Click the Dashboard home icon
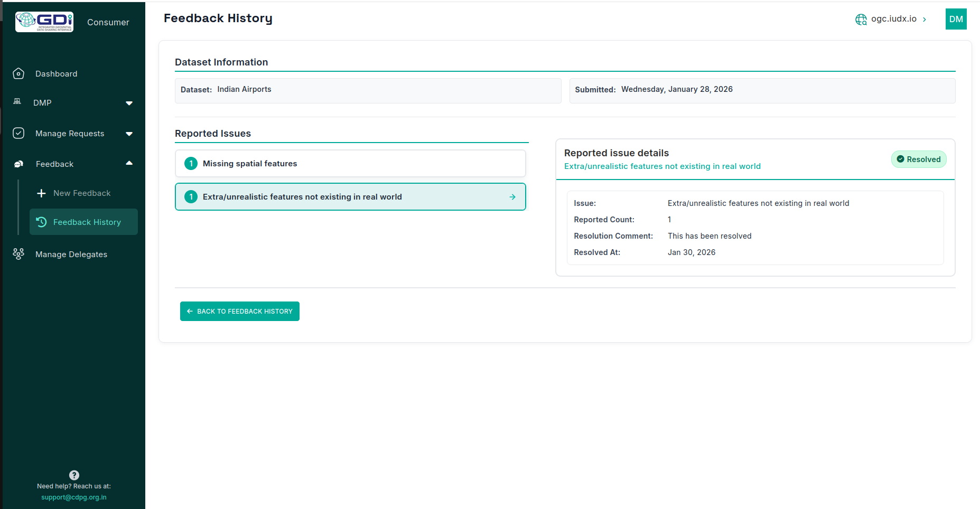This screenshot has width=980, height=509. point(18,73)
